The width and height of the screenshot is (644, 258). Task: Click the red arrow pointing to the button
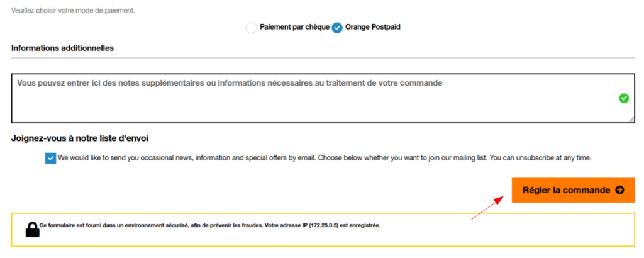487,207
